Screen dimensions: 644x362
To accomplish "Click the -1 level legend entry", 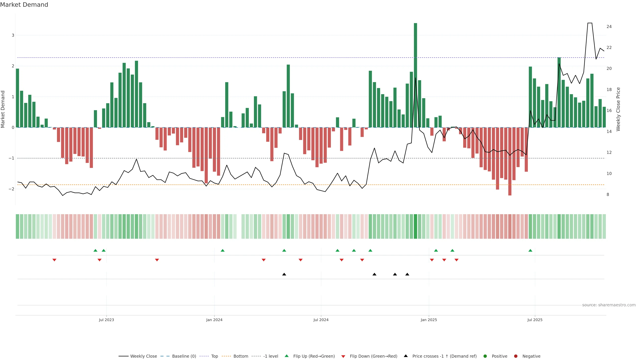I will 271,356.
